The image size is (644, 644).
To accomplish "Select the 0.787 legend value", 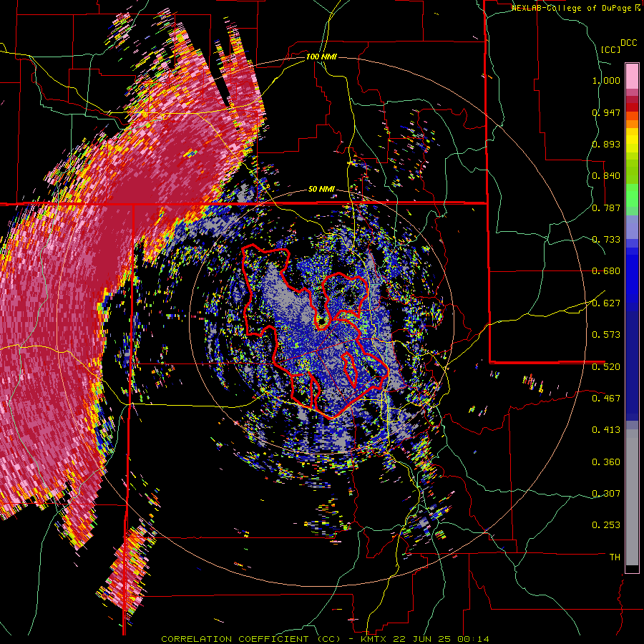I will (606, 208).
